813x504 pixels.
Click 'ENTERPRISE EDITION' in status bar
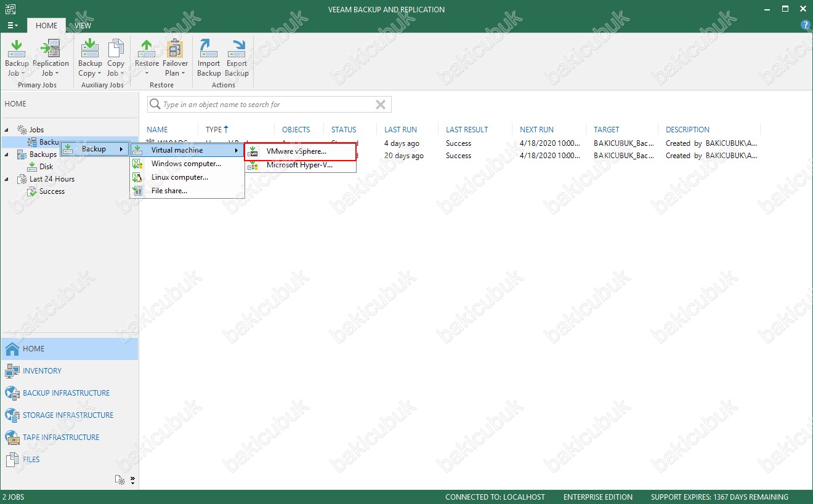pyautogui.click(x=598, y=497)
